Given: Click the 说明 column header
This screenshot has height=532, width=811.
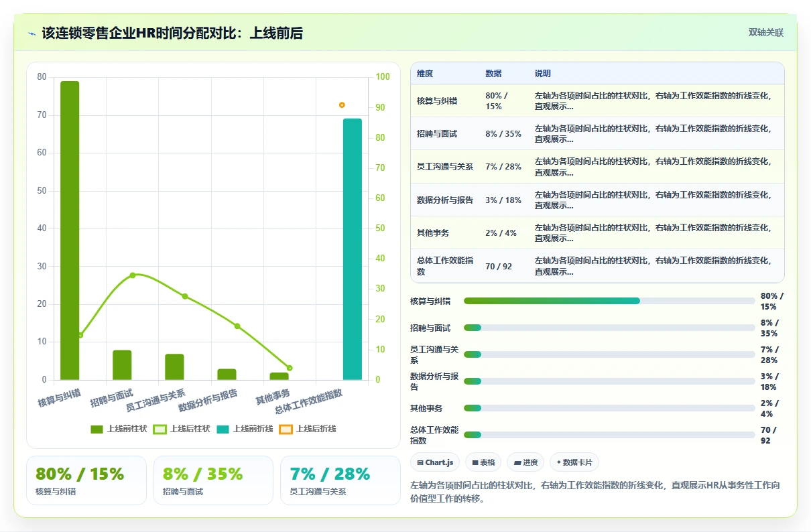Looking at the screenshot, I should click(x=543, y=74).
